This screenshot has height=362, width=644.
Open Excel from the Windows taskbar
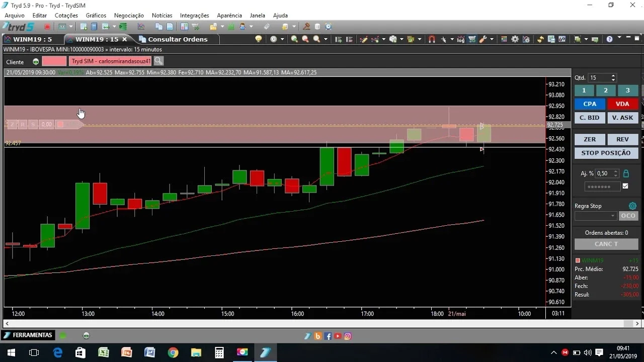coord(103,352)
